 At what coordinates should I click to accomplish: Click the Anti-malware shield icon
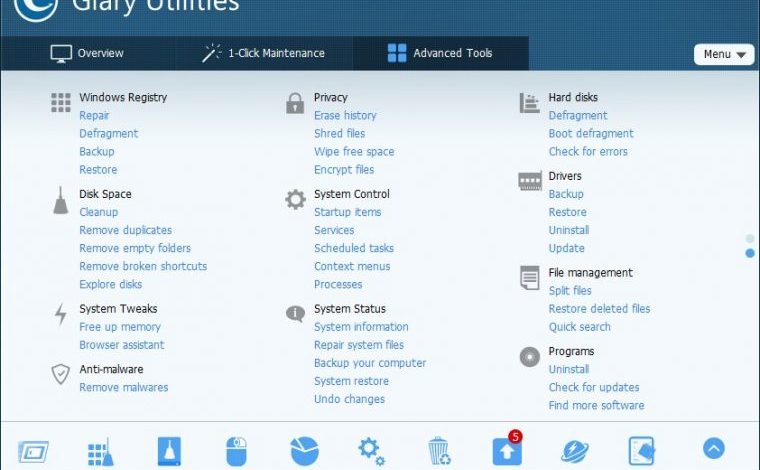point(61,375)
